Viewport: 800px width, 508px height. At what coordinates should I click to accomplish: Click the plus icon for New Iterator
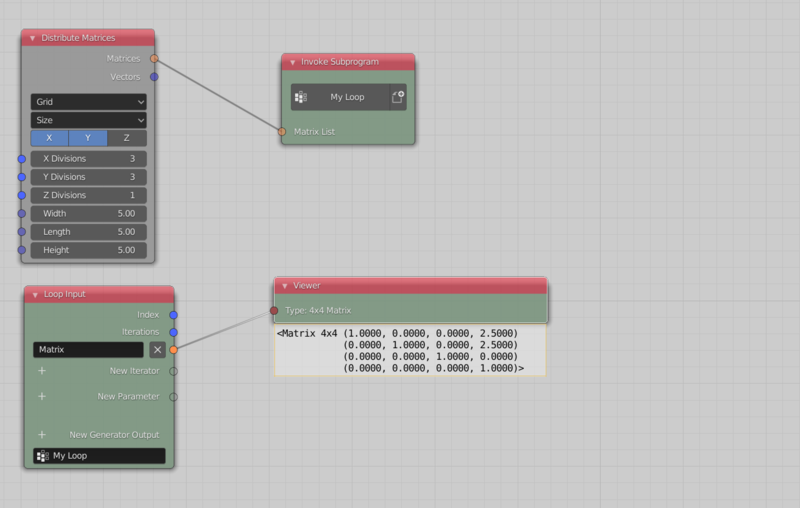point(42,371)
